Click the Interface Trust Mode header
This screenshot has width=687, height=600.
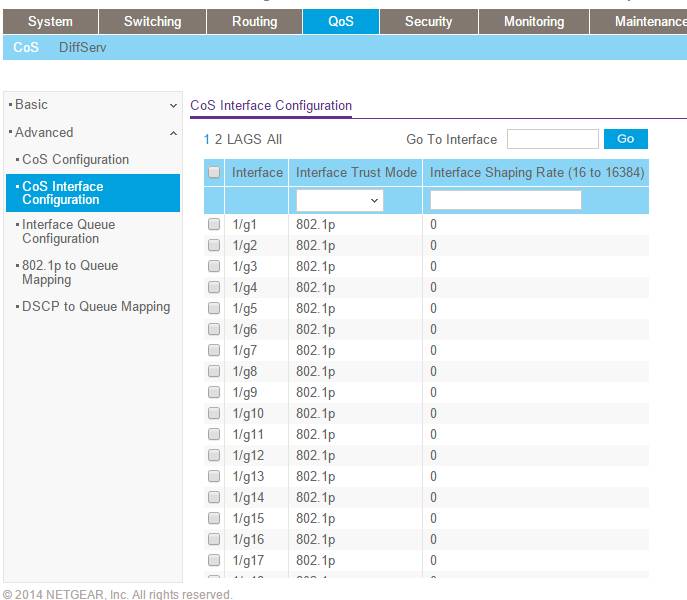click(356, 172)
